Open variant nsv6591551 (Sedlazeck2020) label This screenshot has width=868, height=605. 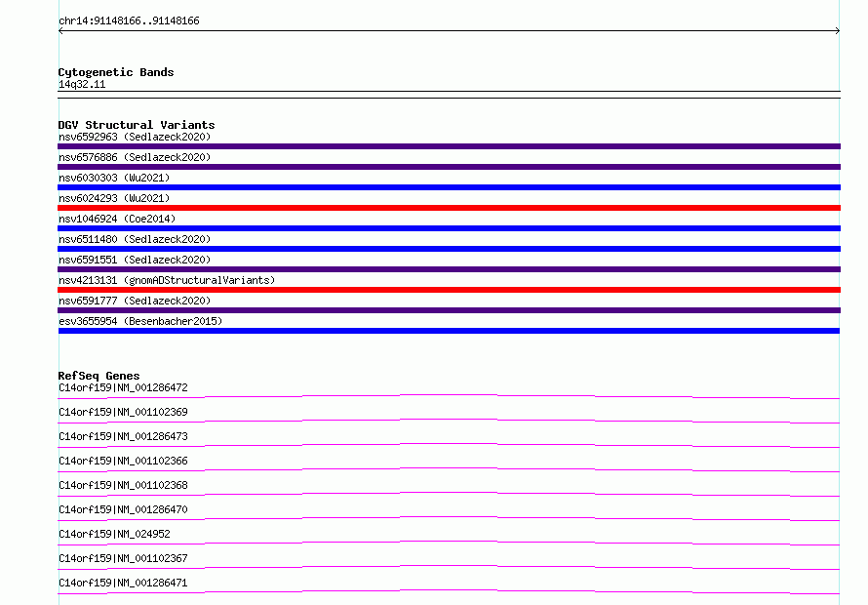click(x=135, y=260)
